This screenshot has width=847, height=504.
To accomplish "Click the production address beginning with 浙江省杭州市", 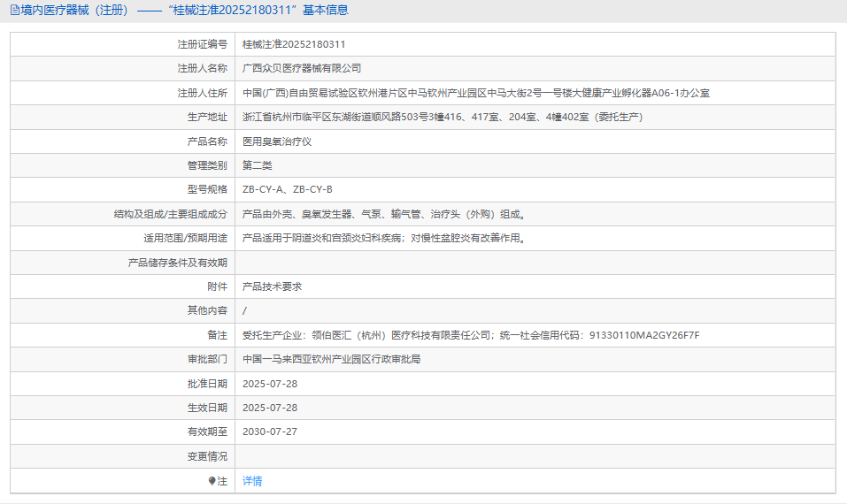I will (x=442, y=117).
